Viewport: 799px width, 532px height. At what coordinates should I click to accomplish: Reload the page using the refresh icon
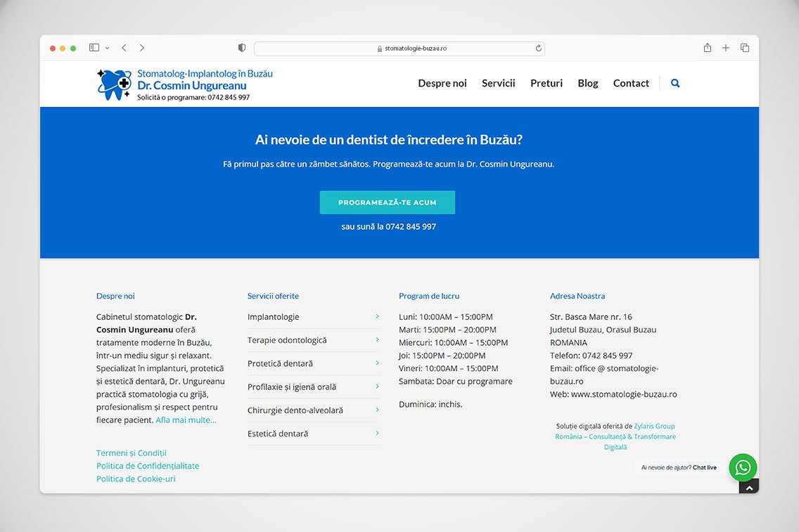539,48
